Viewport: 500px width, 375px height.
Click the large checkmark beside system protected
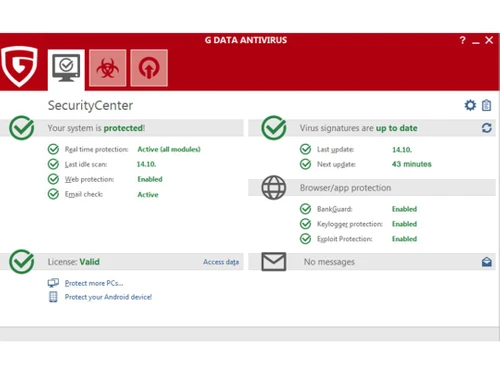(x=22, y=128)
